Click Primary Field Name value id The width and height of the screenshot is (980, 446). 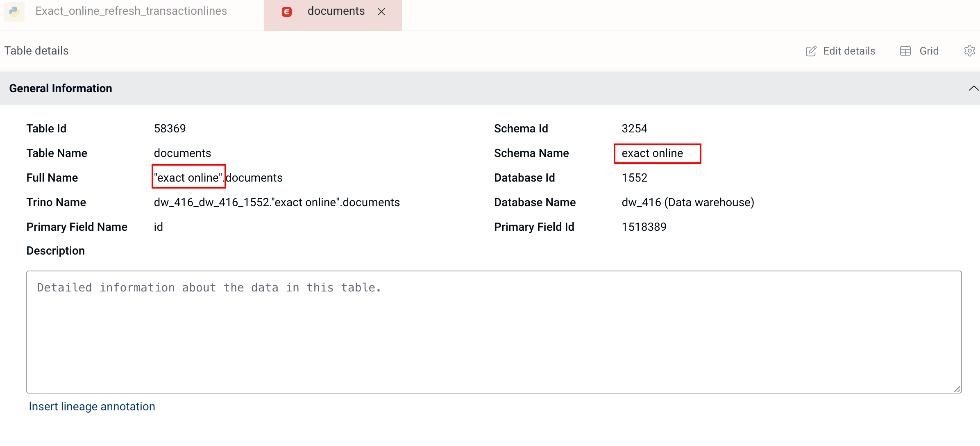(x=158, y=227)
